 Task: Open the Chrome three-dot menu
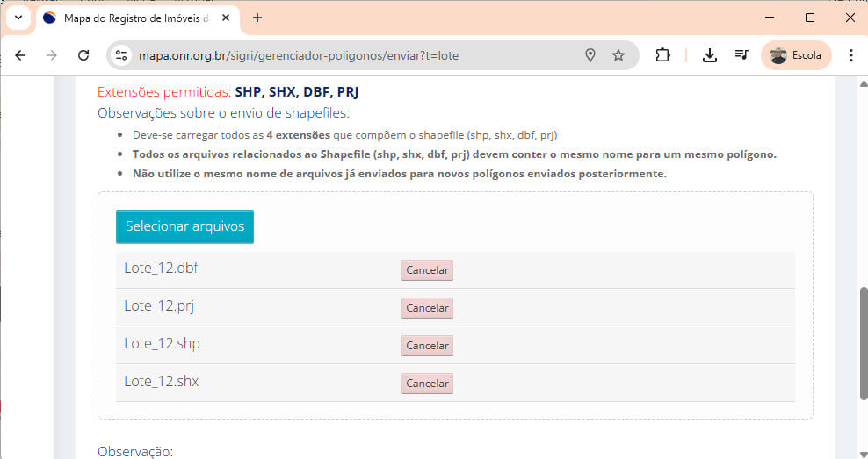(851, 55)
